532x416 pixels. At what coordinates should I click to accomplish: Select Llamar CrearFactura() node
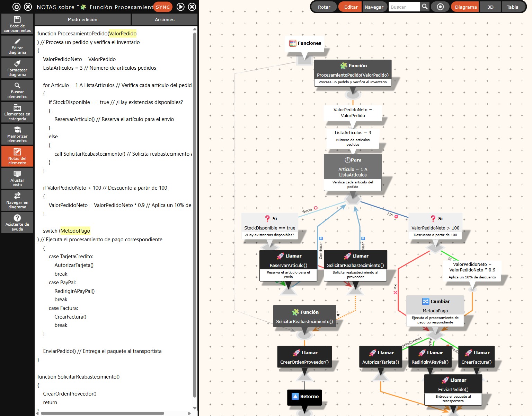[476, 357]
